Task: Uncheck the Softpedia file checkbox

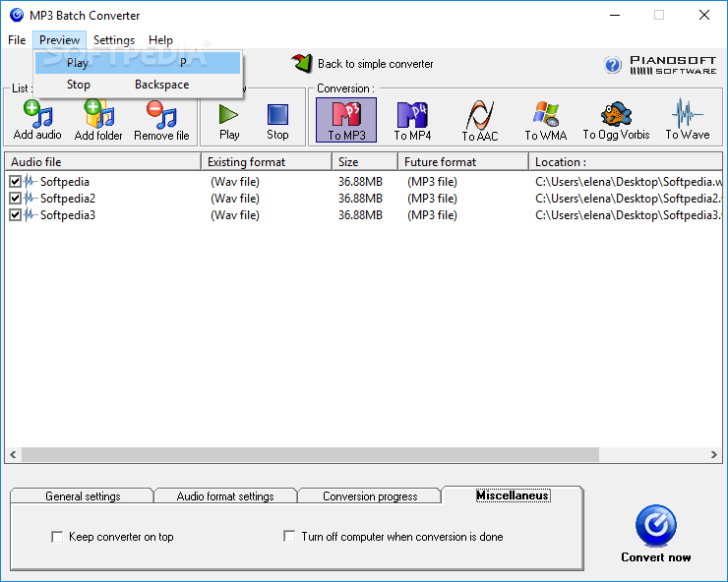Action: [16, 182]
